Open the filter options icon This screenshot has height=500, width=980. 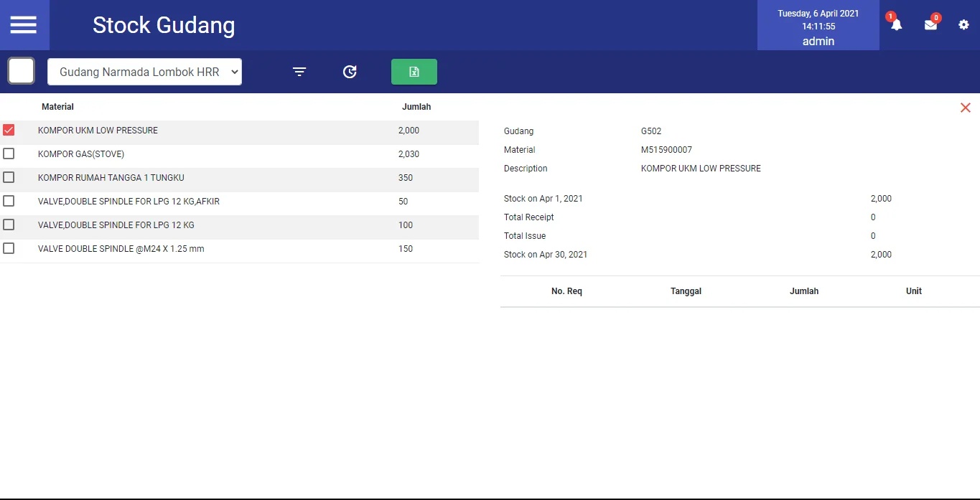299,72
